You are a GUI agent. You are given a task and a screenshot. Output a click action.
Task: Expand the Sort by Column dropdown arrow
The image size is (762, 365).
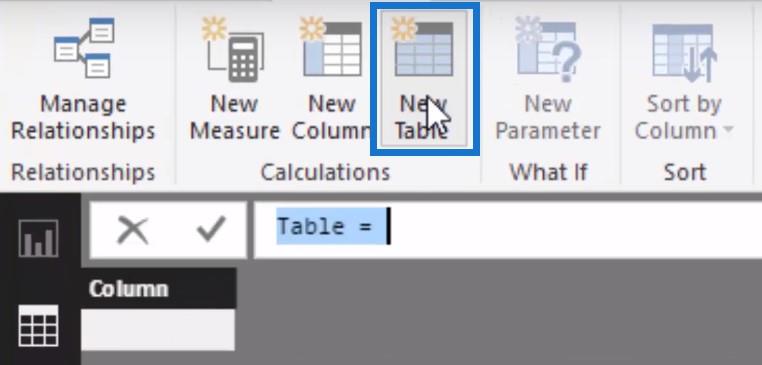728,130
